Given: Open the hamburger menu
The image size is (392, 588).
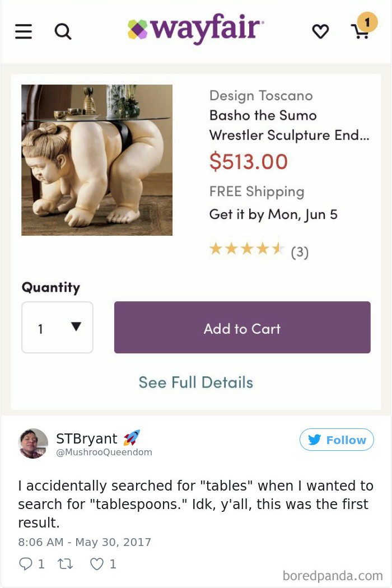Looking at the screenshot, I should pos(24,31).
